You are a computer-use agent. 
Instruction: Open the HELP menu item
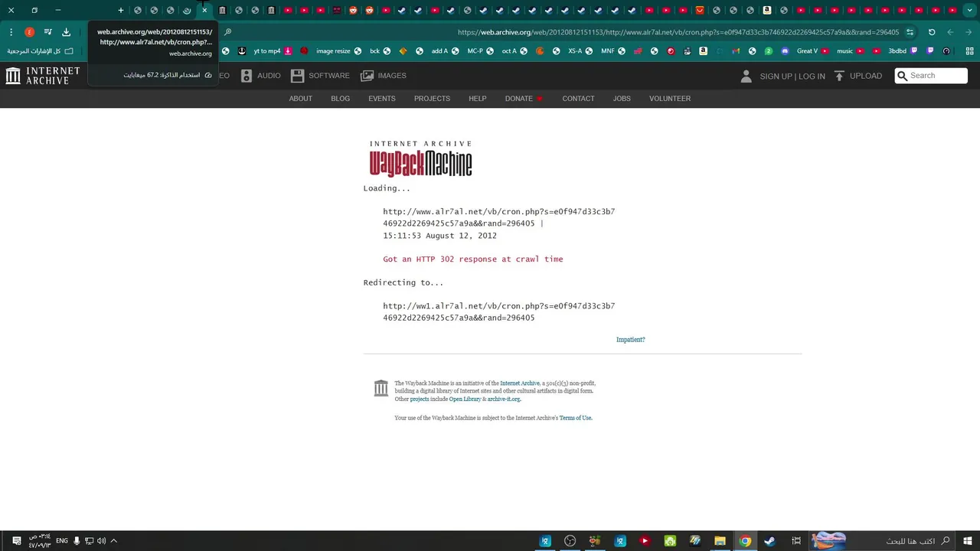477,99
